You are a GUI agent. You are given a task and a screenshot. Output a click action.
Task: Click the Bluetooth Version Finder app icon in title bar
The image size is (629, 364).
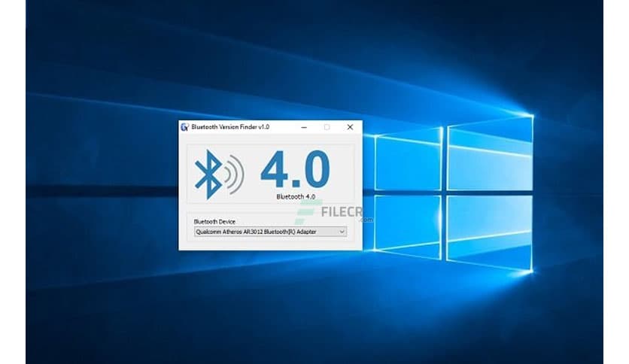click(184, 127)
